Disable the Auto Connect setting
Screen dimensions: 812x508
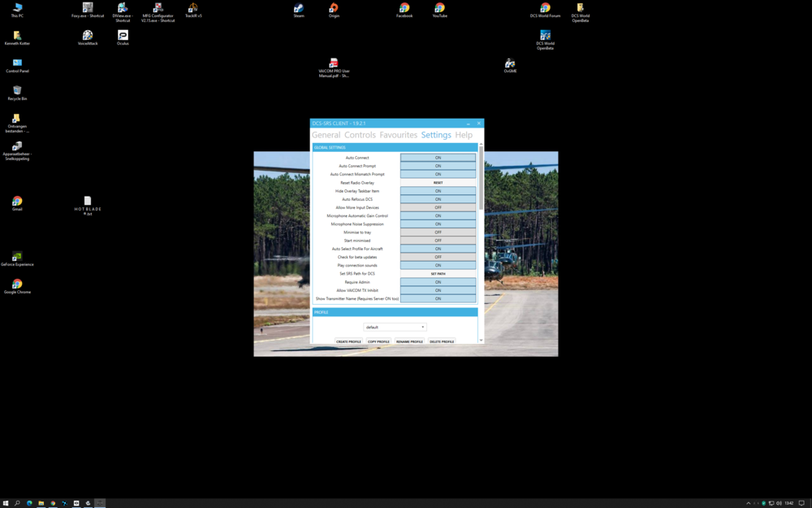pos(438,157)
